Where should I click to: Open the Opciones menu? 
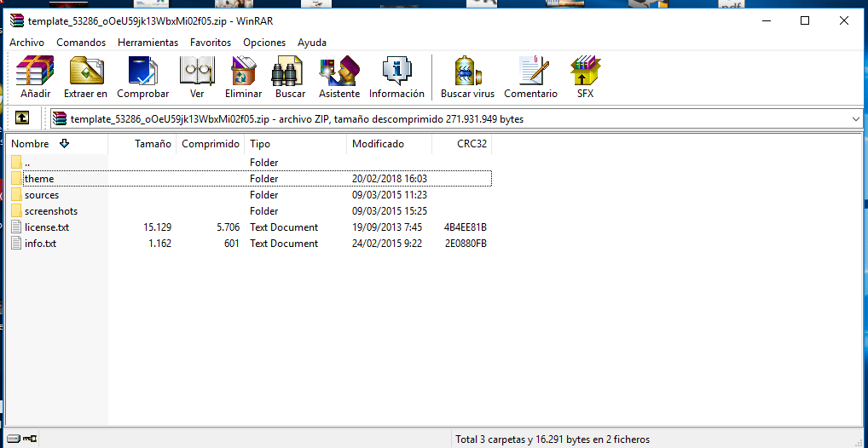click(264, 43)
